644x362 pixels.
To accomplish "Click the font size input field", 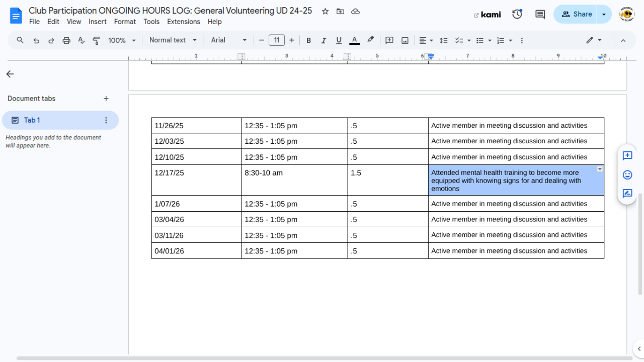I will click(276, 40).
